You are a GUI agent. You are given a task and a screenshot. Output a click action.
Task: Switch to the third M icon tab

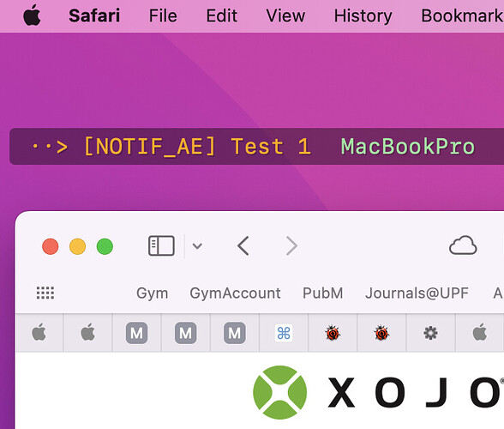pyautogui.click(x=234, y=332)
